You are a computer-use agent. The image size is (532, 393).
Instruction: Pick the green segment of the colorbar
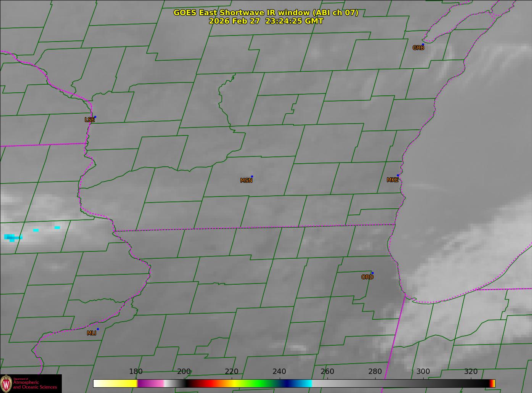pos(260,383)
